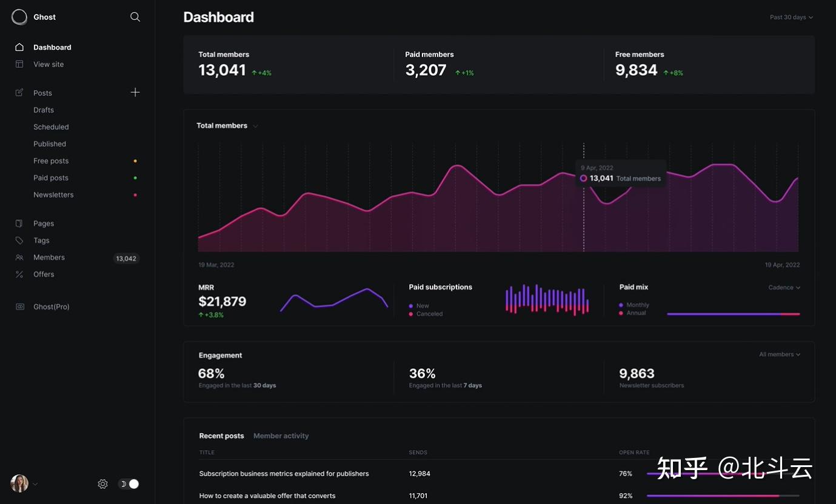836x504 pixels.
Task: Open the Members section link
Action: pos(49,257)
